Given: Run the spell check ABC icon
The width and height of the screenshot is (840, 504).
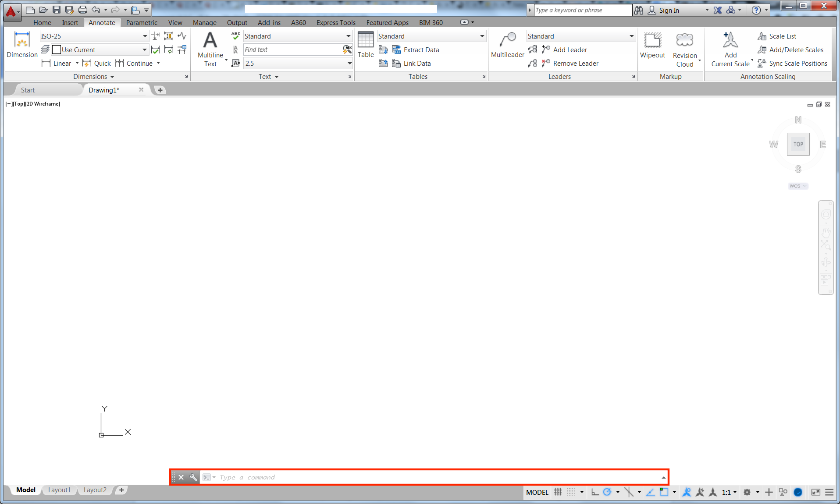Looking at the screenshot, I should (235, 36).
